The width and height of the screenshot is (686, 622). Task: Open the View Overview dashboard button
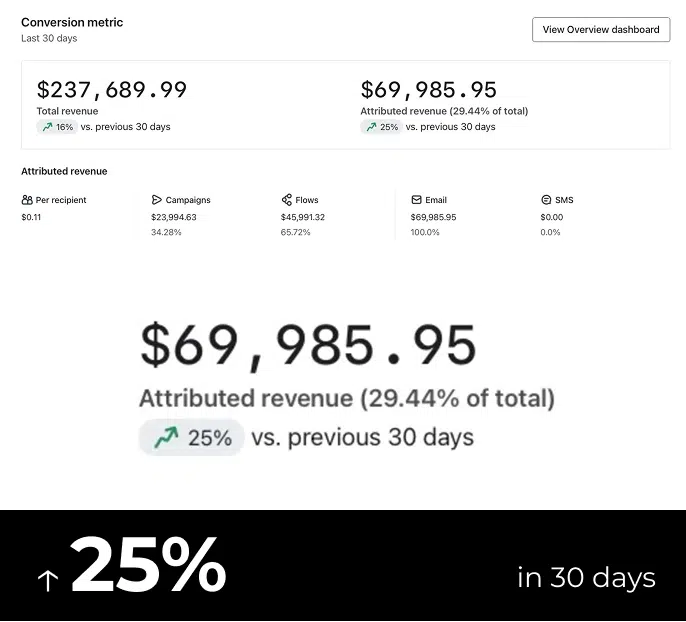[x=600, y=30]
